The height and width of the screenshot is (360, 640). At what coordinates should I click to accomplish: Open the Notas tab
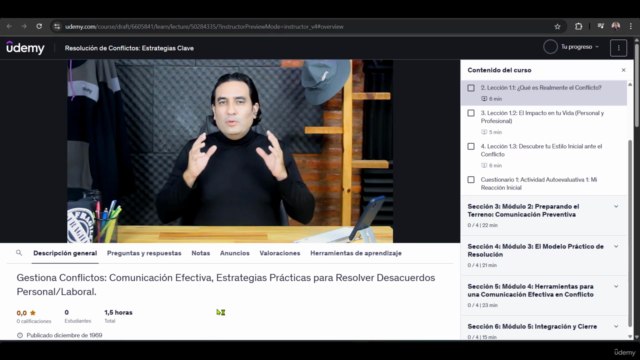(x=201, y=253)
